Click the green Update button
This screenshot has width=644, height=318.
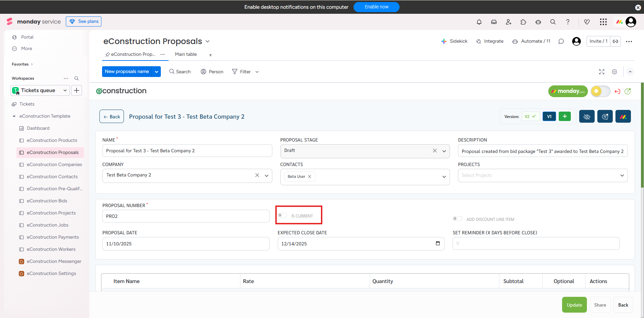point(574,305)
